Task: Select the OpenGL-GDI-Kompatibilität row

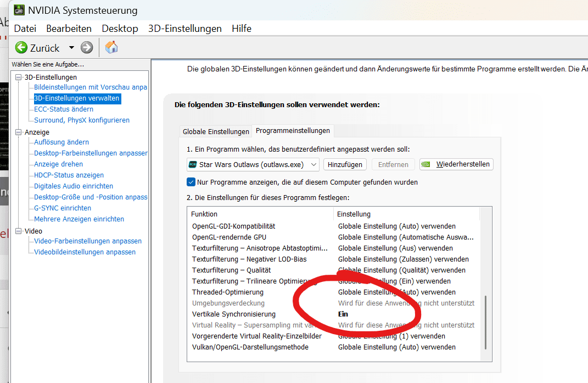Action: [x=334, y=226]
